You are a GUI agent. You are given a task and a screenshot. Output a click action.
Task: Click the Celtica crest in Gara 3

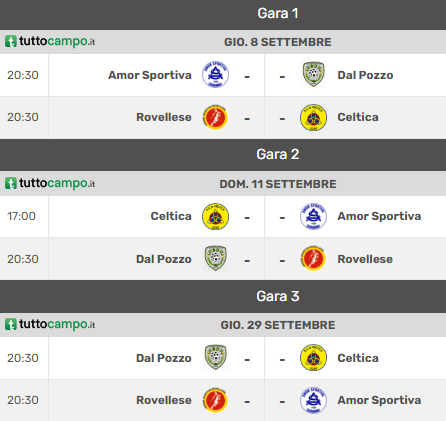(313, 358)
